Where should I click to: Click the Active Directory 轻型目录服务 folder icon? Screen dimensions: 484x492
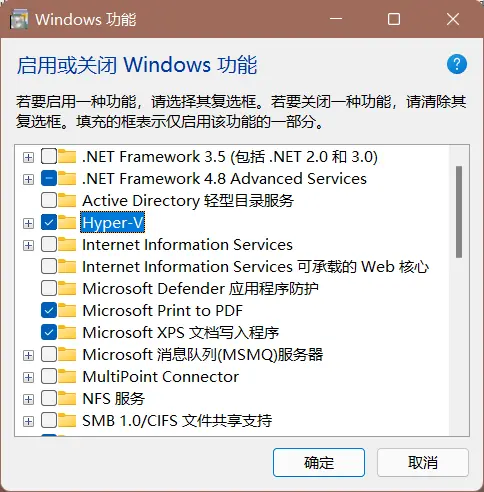tap(67, 200)
